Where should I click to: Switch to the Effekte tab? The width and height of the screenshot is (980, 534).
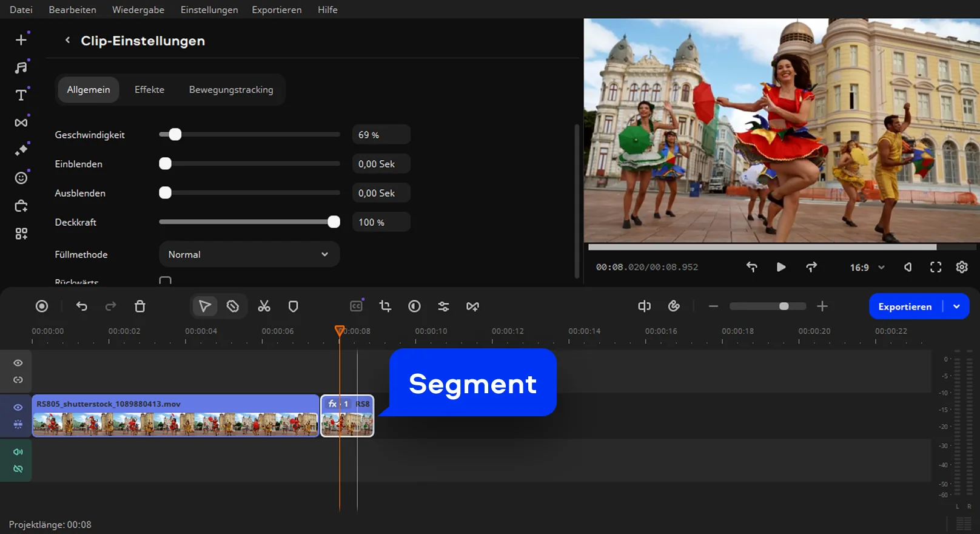(149, 90)
